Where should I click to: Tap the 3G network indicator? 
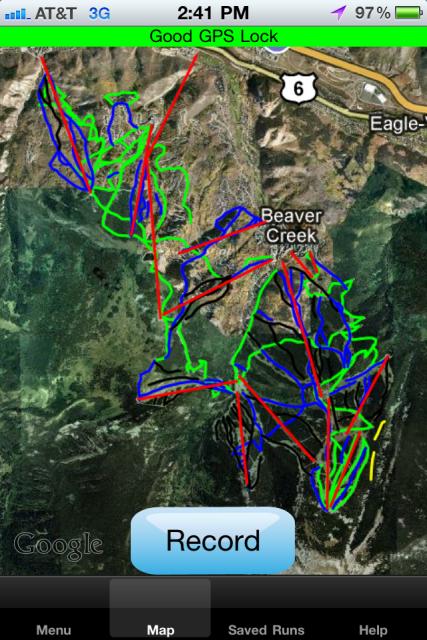click(x=99, y=13)
